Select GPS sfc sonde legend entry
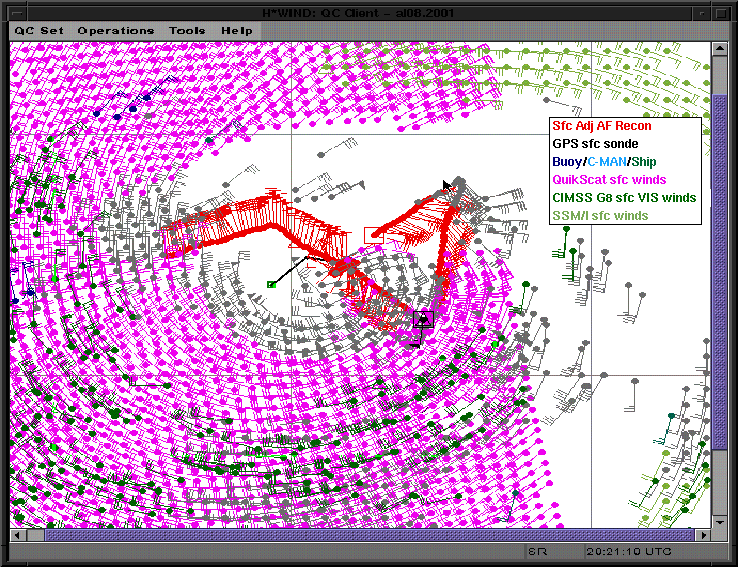 (x=594, y=144)
